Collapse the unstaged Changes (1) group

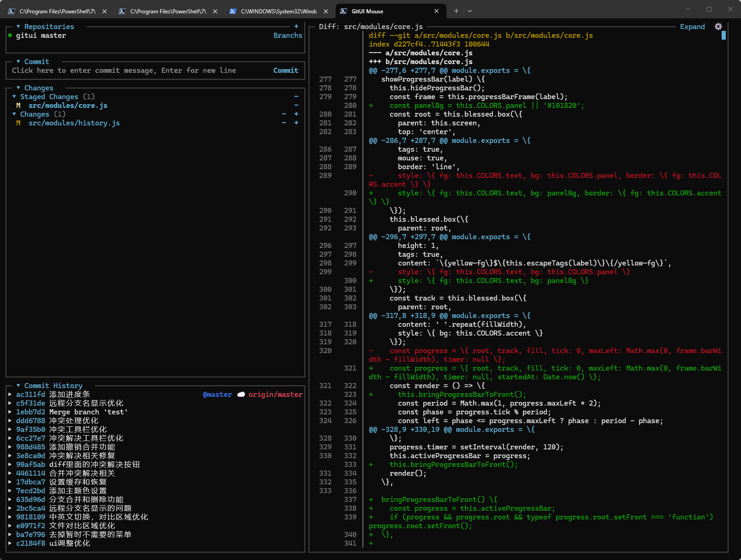14,114
